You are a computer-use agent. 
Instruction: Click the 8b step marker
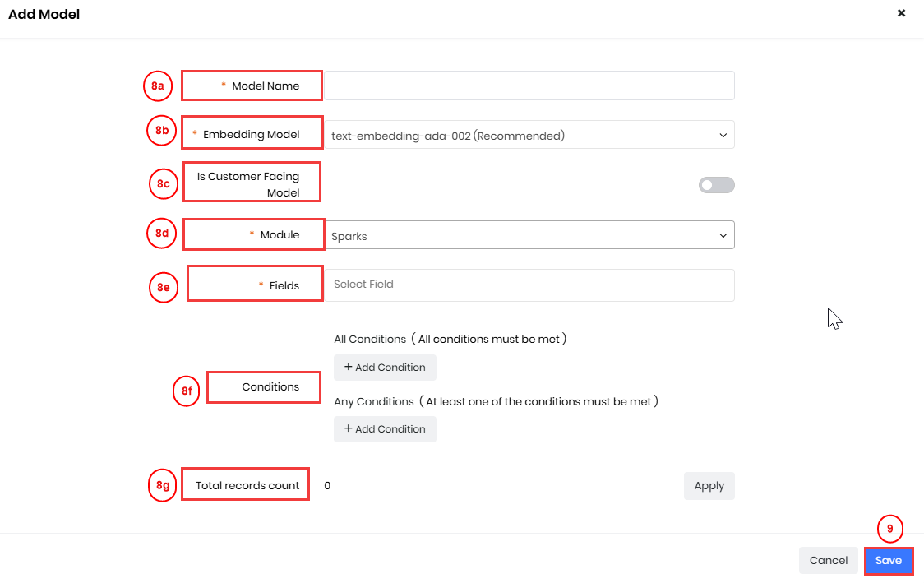coord(162,132)
